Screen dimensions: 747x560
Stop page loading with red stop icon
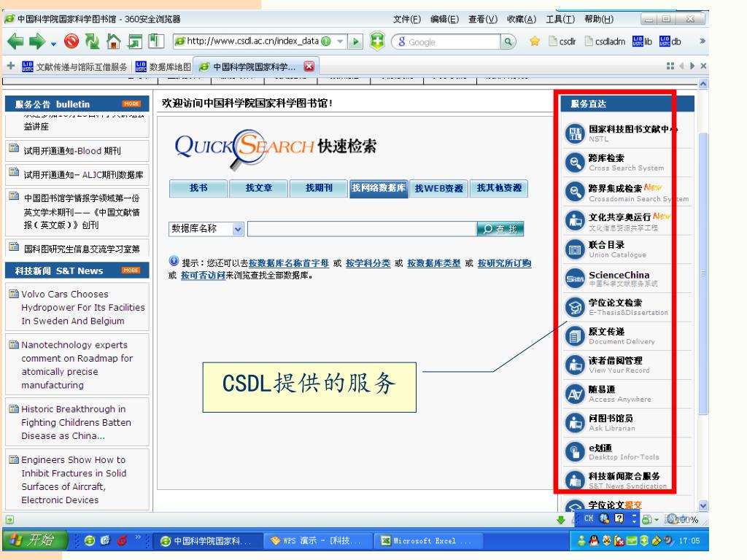(x=71, y=42)
